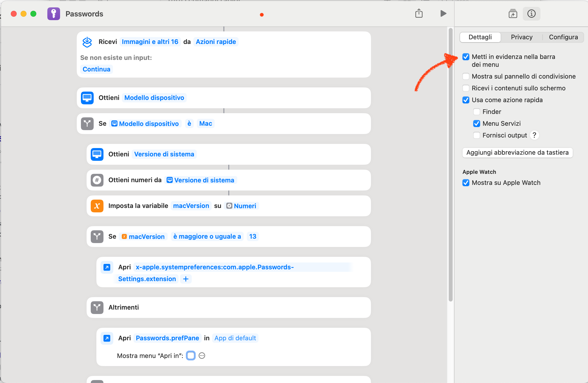Open the Azioni rapide source selector
Image resolution: width=588 pixels, height=383 pixels.
216,42
